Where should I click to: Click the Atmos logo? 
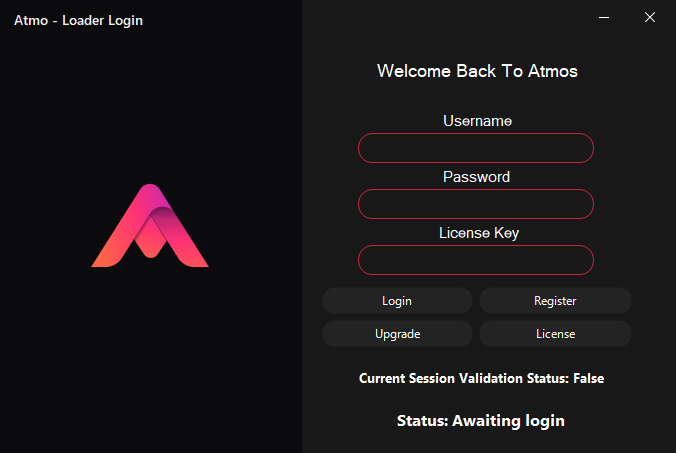point(150,226)
